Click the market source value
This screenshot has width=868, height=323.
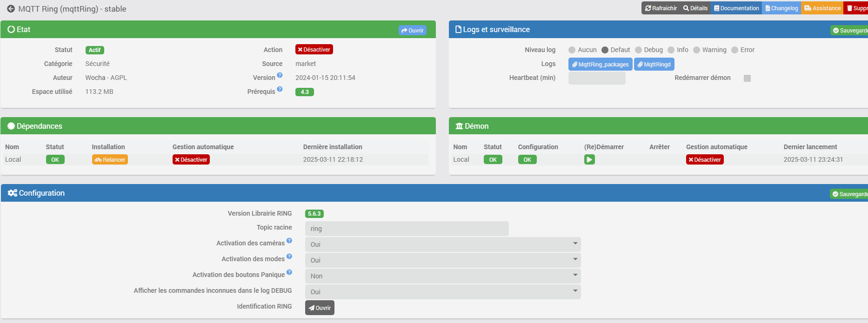(x=306, y=64)
